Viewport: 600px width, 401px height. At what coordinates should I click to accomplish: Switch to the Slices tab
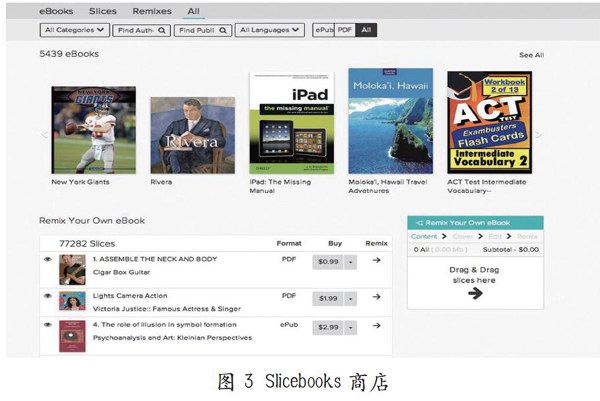pyautogui.click(x=103, y=11)
